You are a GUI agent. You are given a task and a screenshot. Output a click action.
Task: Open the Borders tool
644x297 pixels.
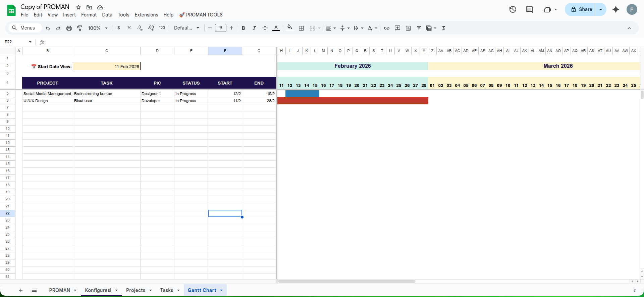301,28
